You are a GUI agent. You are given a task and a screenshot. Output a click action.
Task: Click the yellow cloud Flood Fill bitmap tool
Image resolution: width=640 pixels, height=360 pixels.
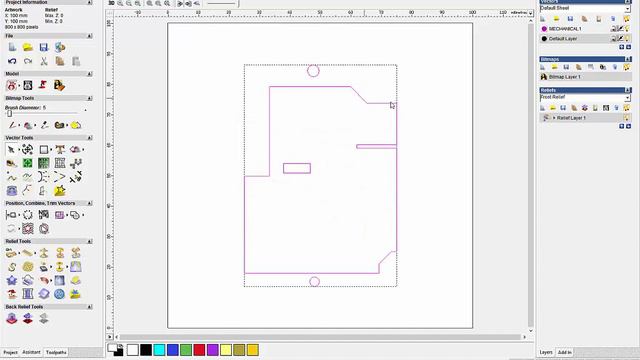tap(76, 125)
